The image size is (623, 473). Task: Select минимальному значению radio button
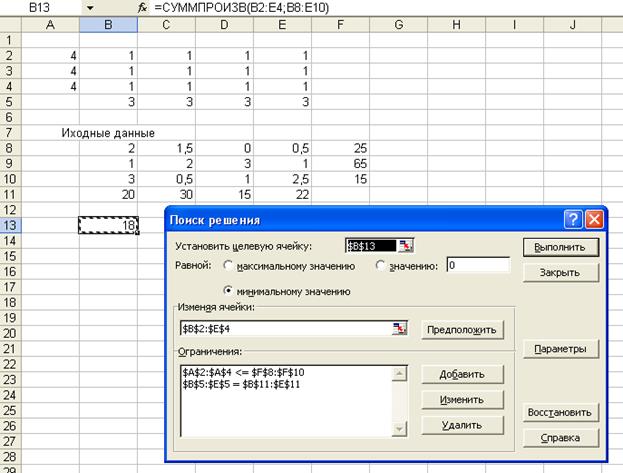tap(228, 291)
